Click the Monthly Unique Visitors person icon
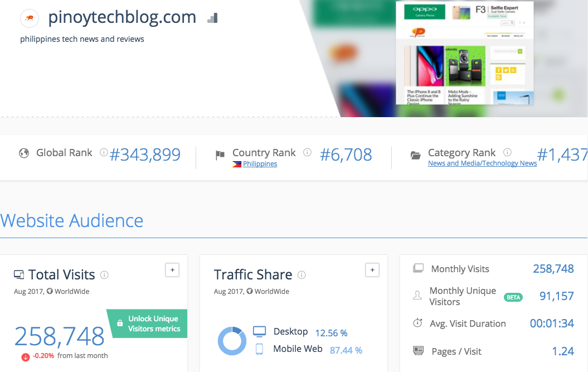The width and height of the screenshot is (588, 372). pyautogui.click(x=417, y=296)
